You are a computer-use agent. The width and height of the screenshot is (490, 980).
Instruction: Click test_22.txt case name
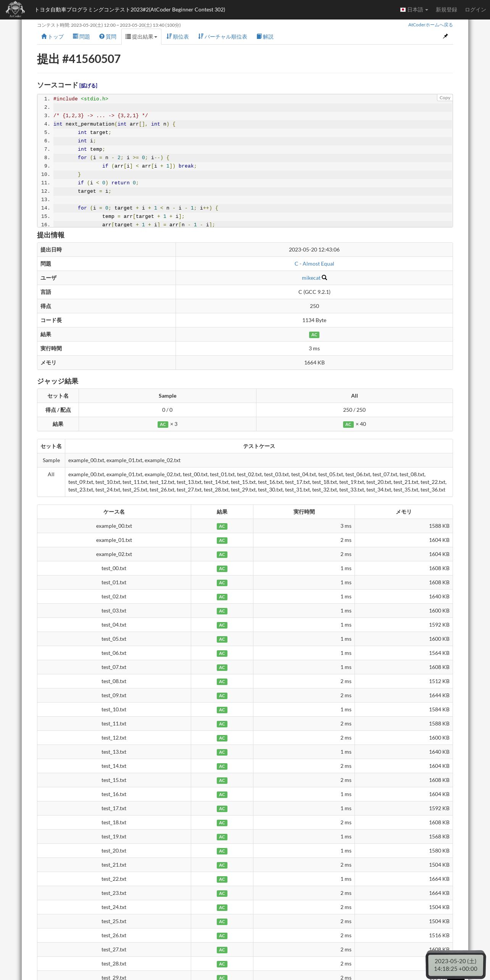coord(114,879)
